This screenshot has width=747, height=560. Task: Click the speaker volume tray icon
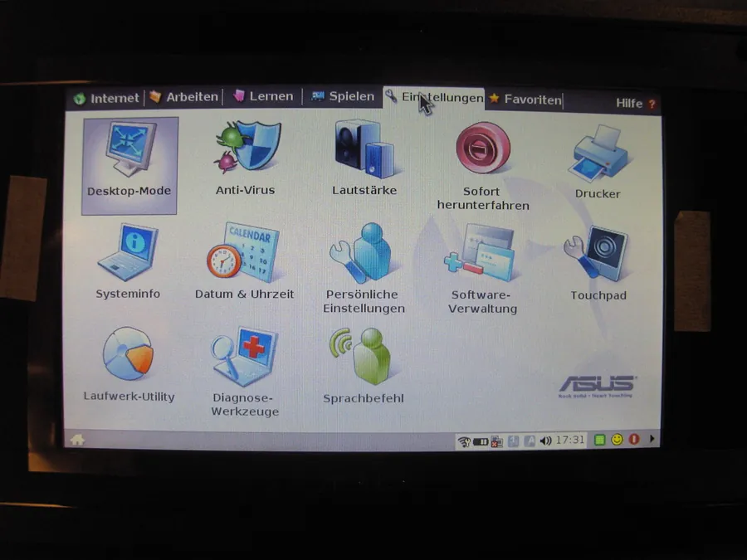[545, 441]
